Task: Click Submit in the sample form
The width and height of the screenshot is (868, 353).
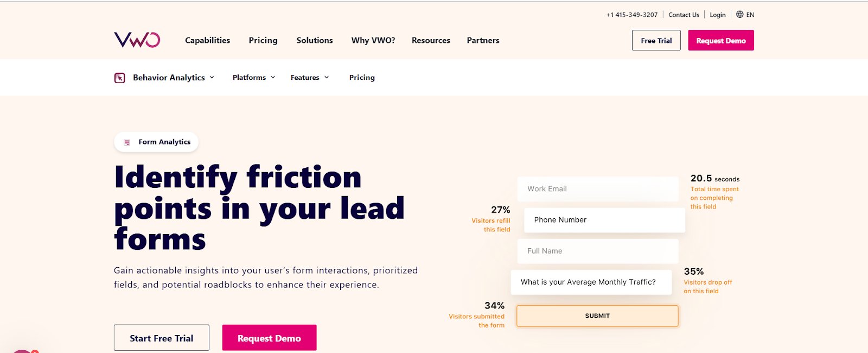Action: pyautogui.click(x=597, y=316)
